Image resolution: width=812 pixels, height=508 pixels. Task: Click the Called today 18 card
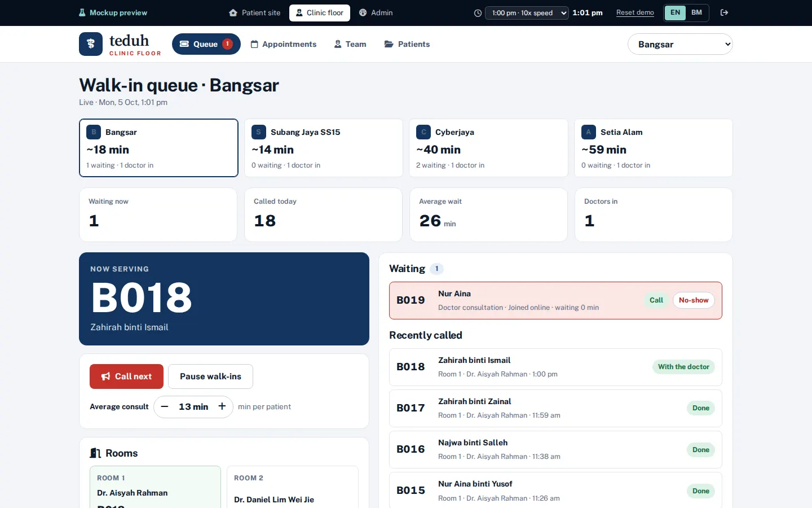324,214
